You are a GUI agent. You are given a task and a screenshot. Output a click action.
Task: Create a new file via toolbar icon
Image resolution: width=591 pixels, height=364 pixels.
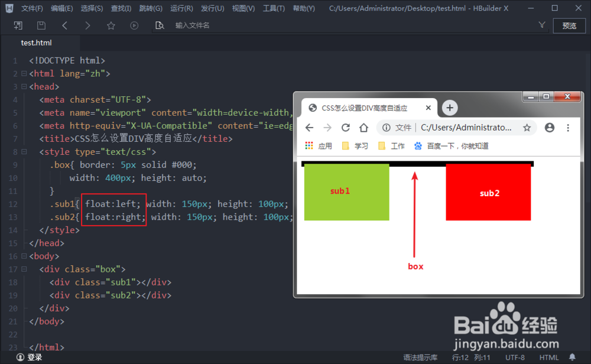tap(18, 25)
